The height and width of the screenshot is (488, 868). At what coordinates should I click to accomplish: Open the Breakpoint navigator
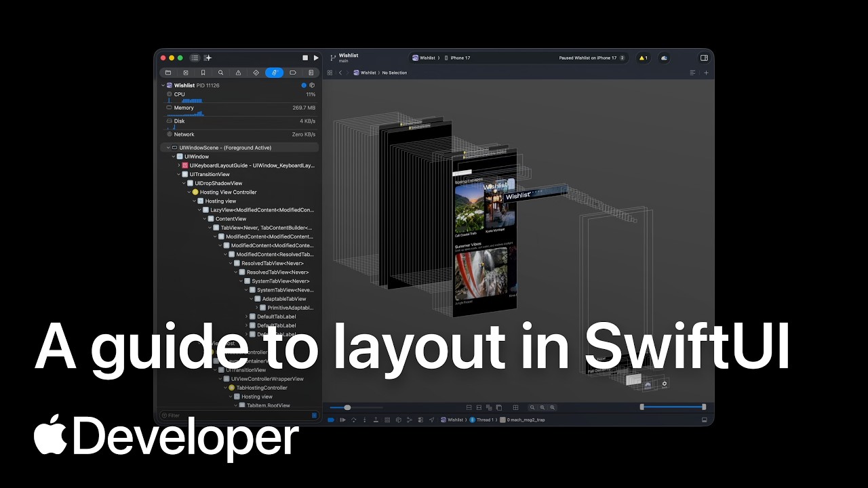coord(293,73)
